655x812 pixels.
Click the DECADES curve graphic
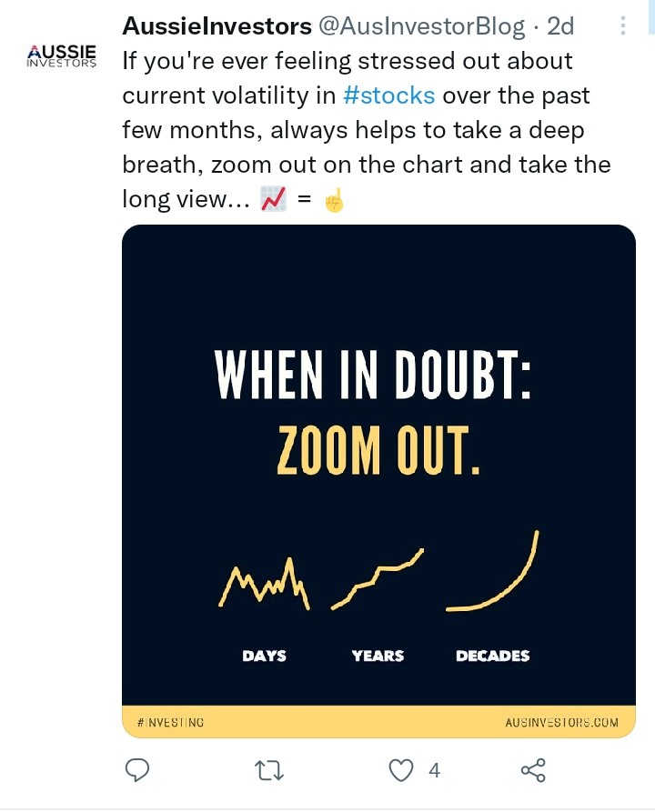pyautogui.click(x=494, y=575)
